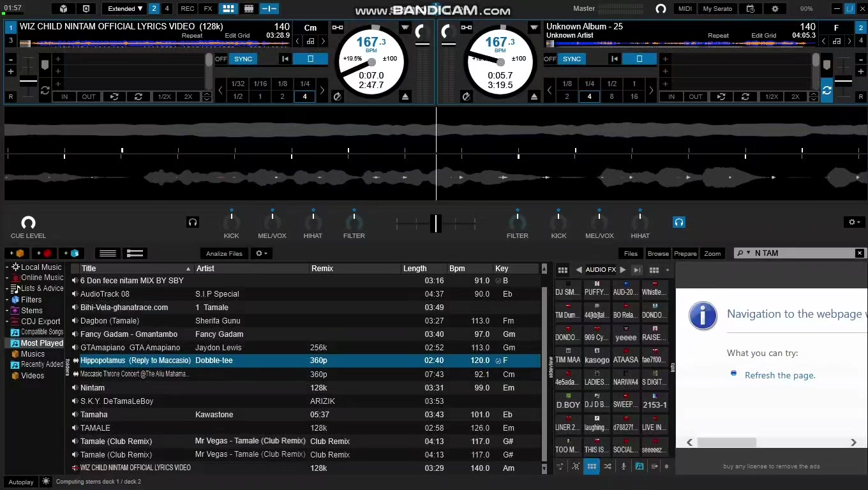Open the FX panel
The width and height of the screenshot is (868, 490).
pos(208,9)
